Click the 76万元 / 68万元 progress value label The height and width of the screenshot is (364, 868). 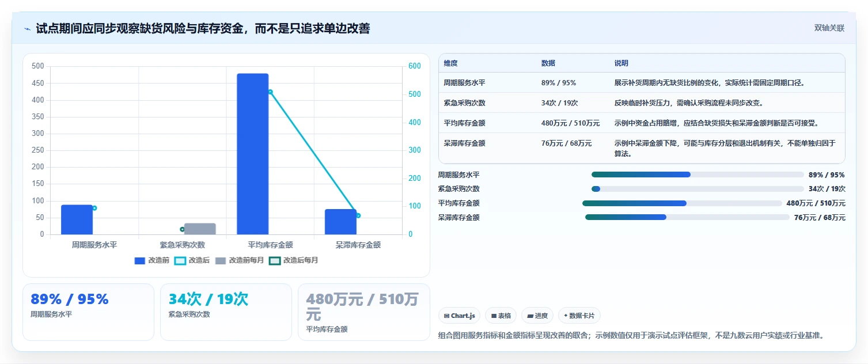[x=820, y=218]
